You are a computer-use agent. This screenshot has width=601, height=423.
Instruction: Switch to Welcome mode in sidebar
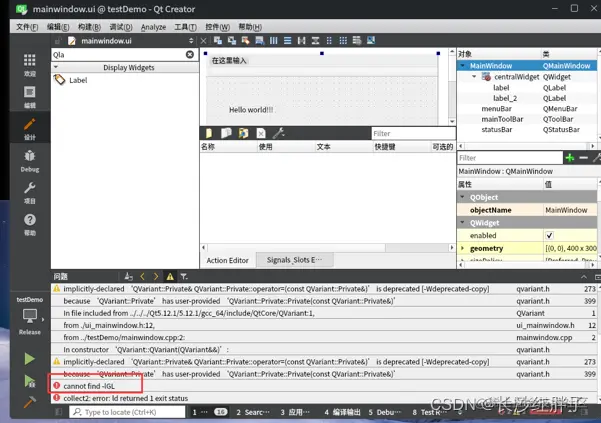[30, 64]
